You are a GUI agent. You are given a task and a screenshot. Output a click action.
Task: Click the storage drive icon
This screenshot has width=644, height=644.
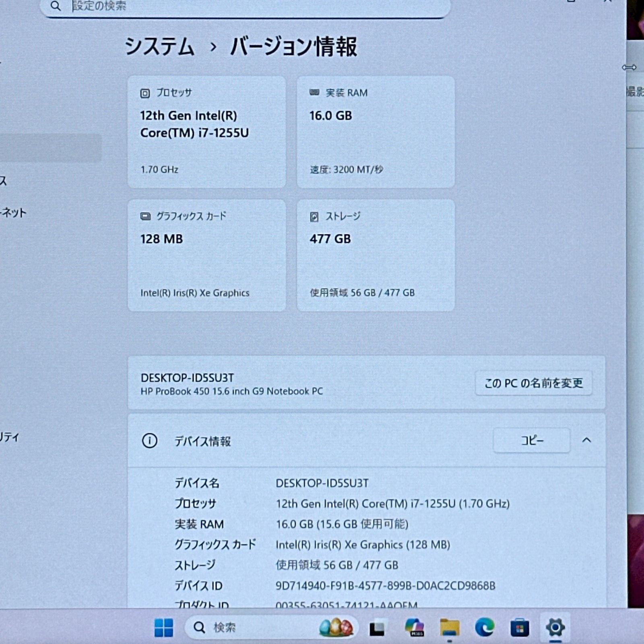[314, 217]
